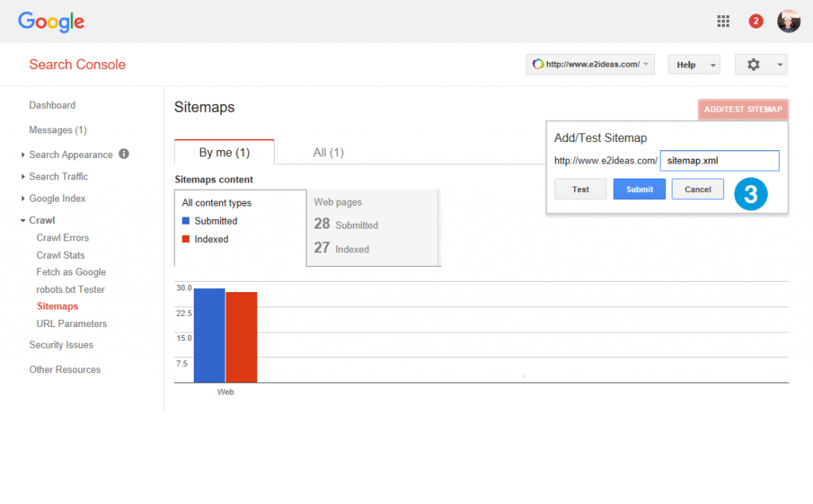The image size is (813, 504).
Task: Open the Google apps grid icon
Action: tap(722, 21)
